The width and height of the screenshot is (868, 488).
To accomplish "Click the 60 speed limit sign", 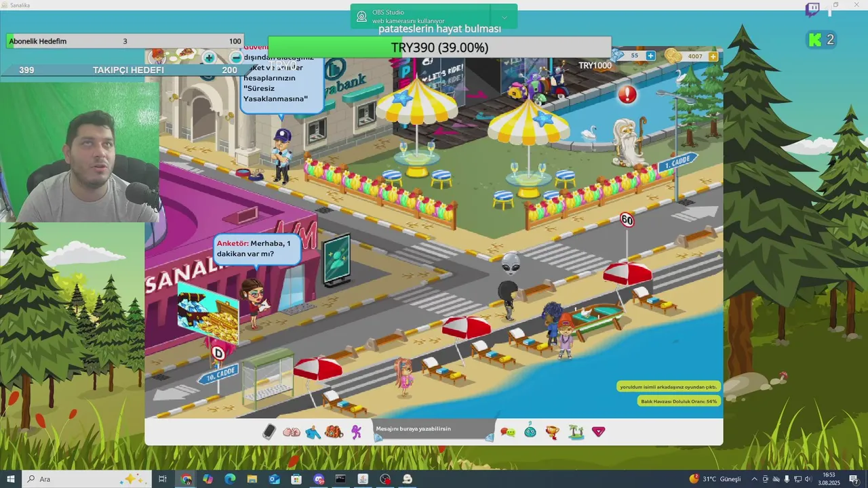I will tap(627, 220).
